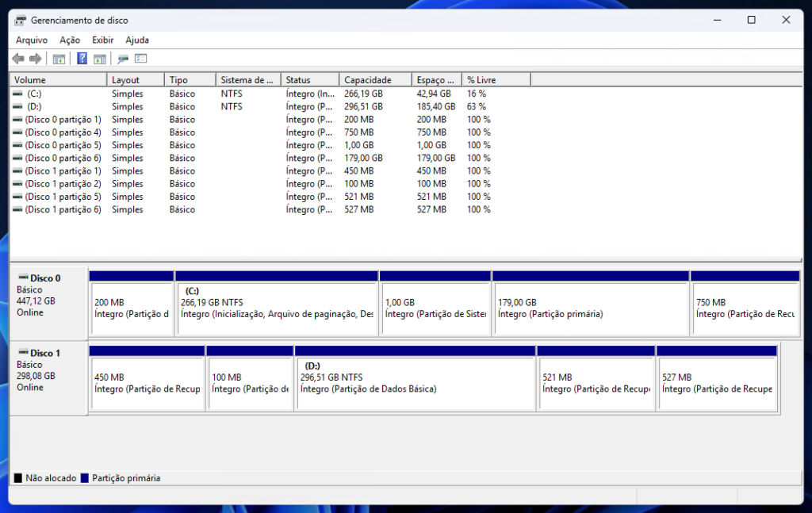Click the black Não alocado legend swatch
This screenshot has width=812, height=513.
click(x=17, y=478)
